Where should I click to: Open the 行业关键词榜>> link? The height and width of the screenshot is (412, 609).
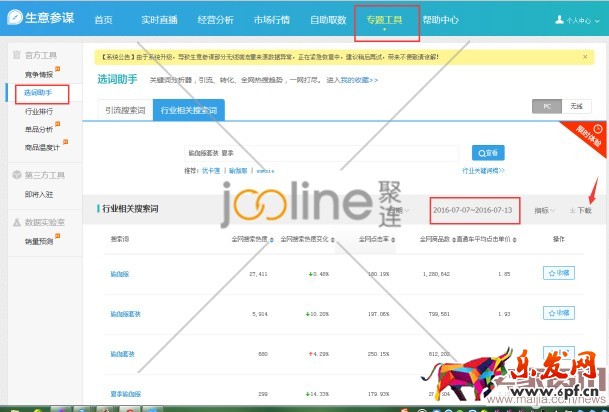click(x=483, y=171)
